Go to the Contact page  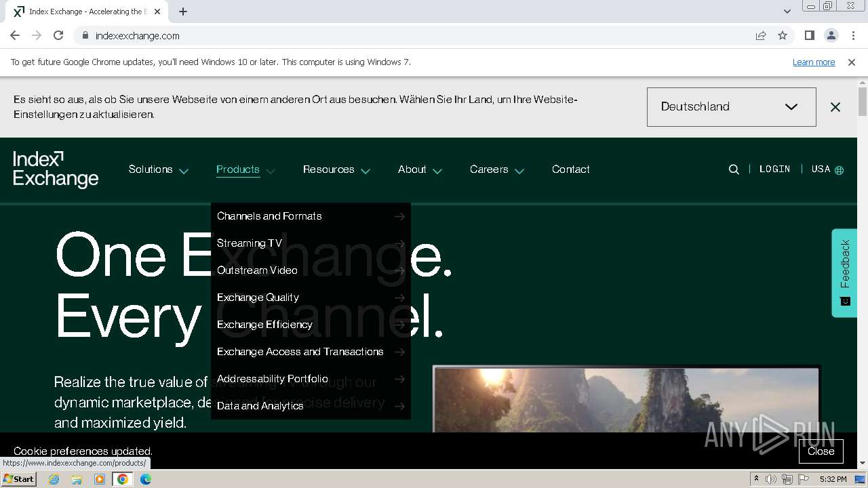point(571,169)
